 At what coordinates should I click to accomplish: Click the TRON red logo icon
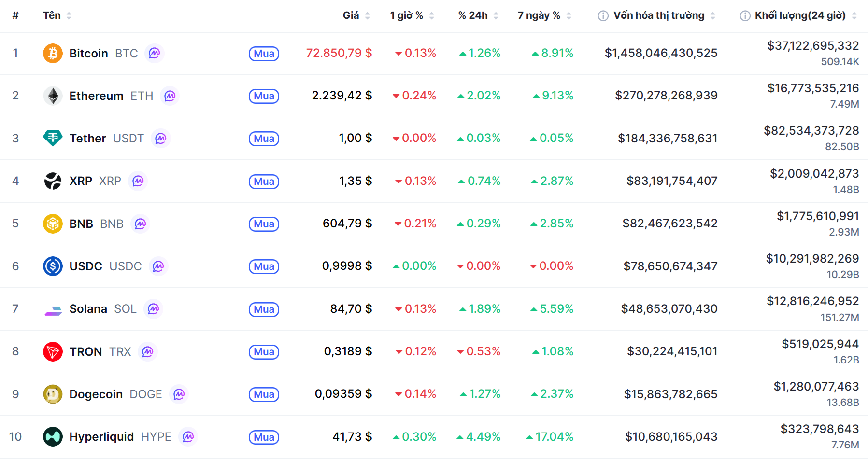tap(53, 351)
